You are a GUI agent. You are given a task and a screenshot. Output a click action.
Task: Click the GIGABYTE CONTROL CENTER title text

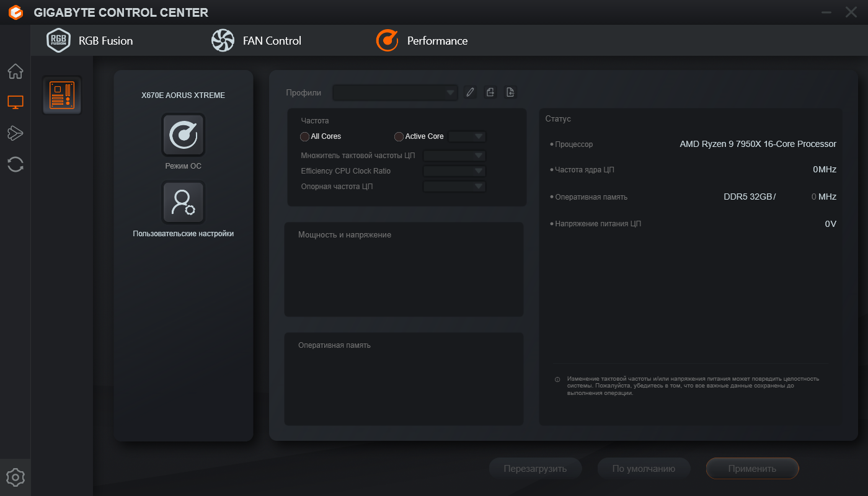pos(121,12)
